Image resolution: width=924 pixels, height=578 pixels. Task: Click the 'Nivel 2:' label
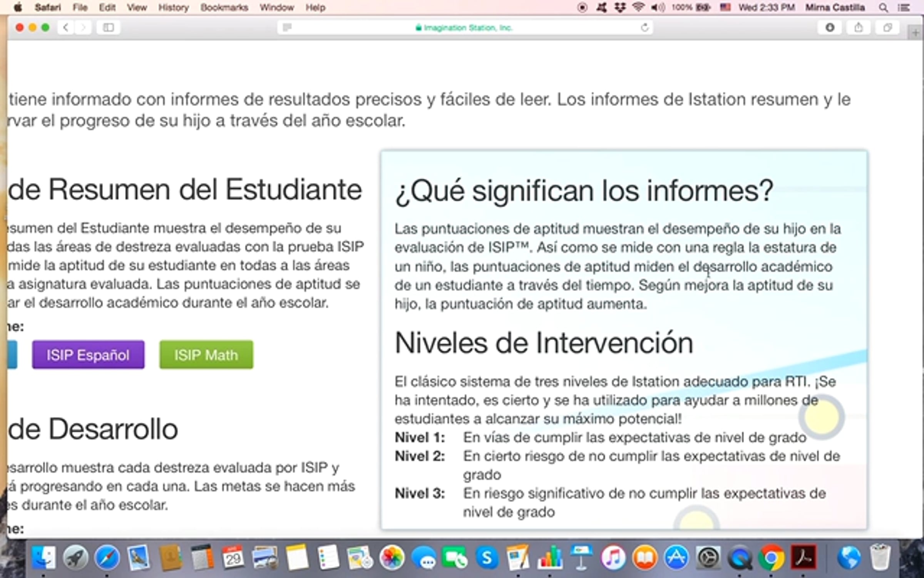click(x=420, y=456)
